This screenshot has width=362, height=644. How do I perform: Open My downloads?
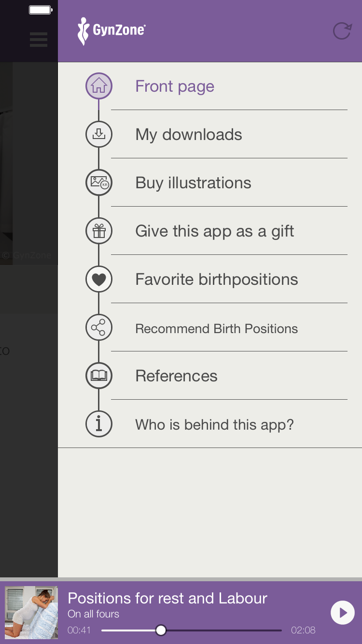(x=189, y=135)
